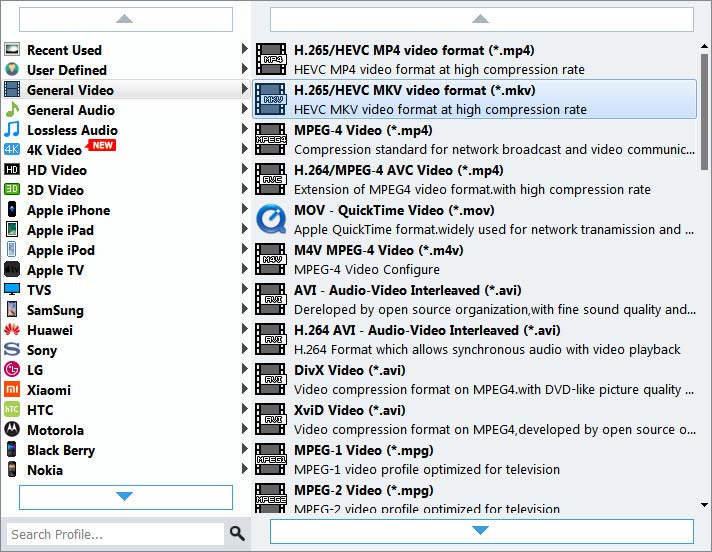Screen dimensions: 712x552
Task: Click the Motorola logo icon
Action: coord(12,430)
